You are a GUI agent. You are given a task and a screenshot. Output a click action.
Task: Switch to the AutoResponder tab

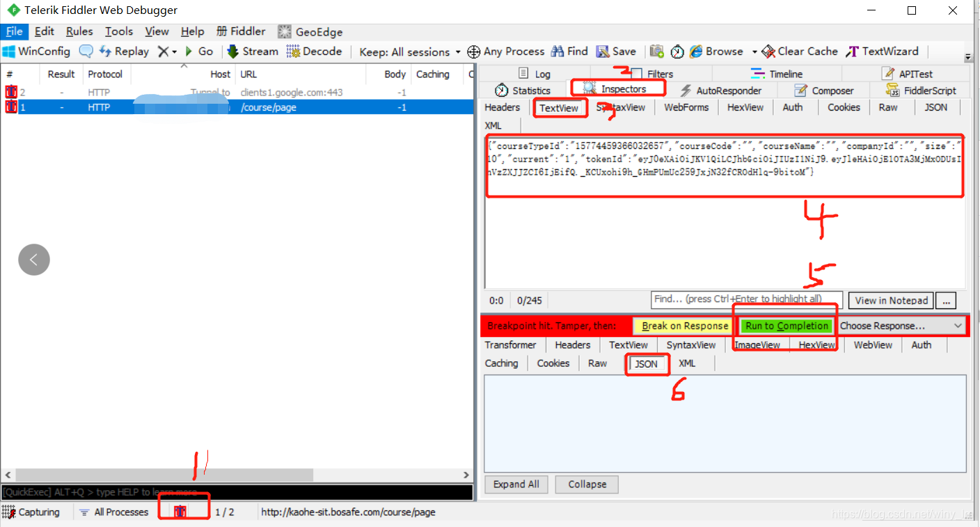pos(720,91)
